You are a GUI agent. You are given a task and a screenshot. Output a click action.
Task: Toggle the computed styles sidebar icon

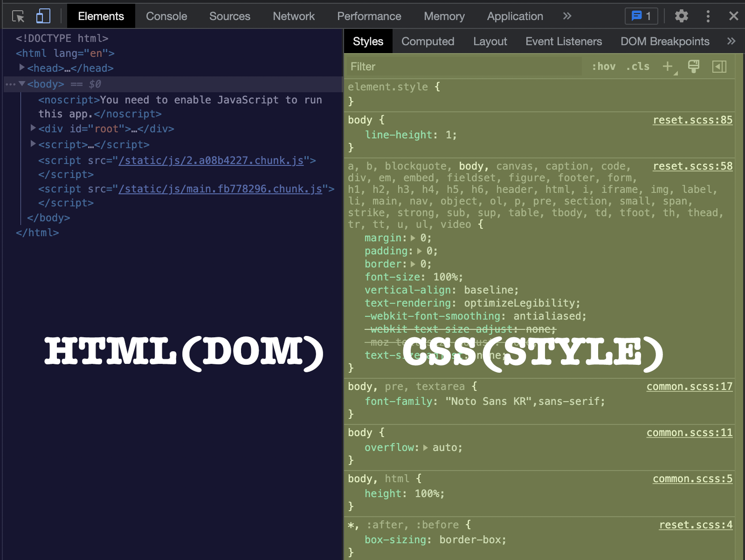719,67
